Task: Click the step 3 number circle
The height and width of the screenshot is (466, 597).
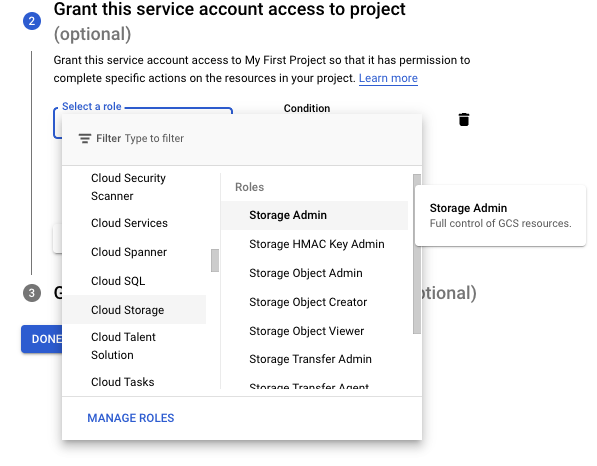Action: coord(32,293)
